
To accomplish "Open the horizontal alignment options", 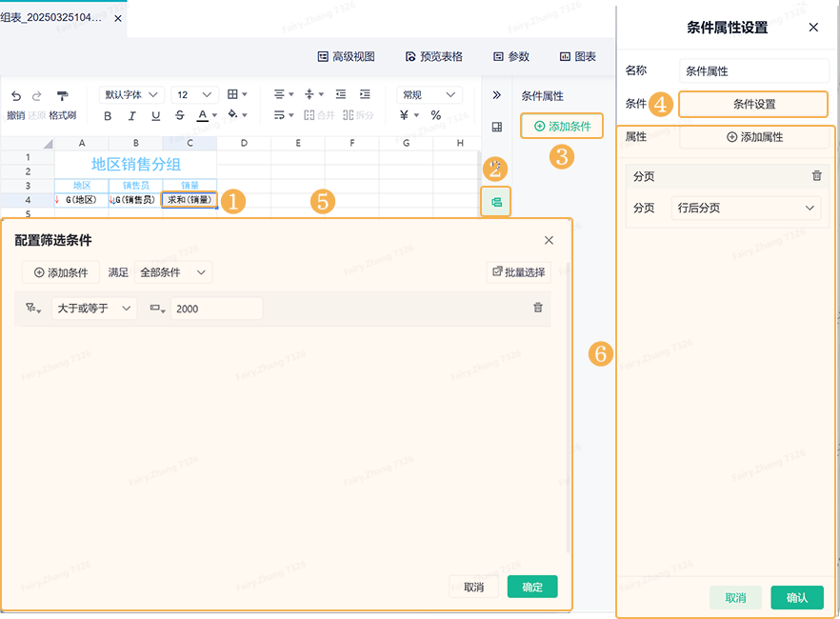I will (284, 94).
